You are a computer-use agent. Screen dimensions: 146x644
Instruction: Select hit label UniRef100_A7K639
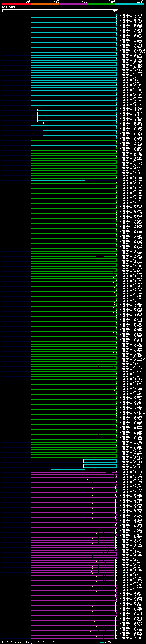pyautogui.click(x=131, y=585)
